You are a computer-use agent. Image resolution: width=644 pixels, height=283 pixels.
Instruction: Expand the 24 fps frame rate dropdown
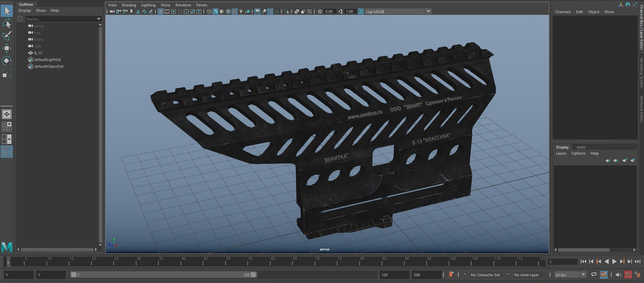coord(583,275)
